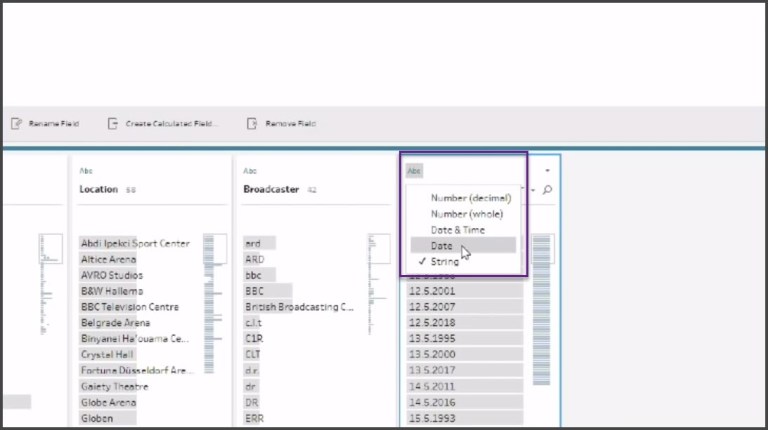The height and width of the screenshot is (430, 768).
Task: Open the date column more options arrow
Action: coord(547,171)
